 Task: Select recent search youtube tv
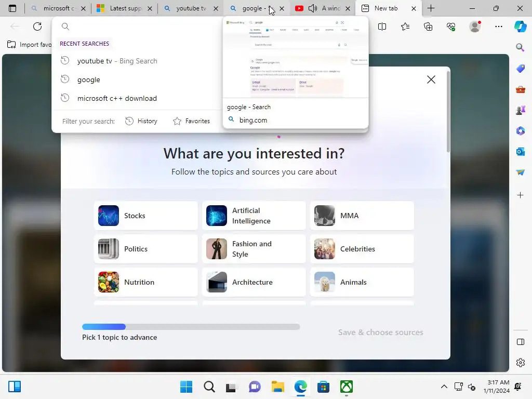click(137, 61)
